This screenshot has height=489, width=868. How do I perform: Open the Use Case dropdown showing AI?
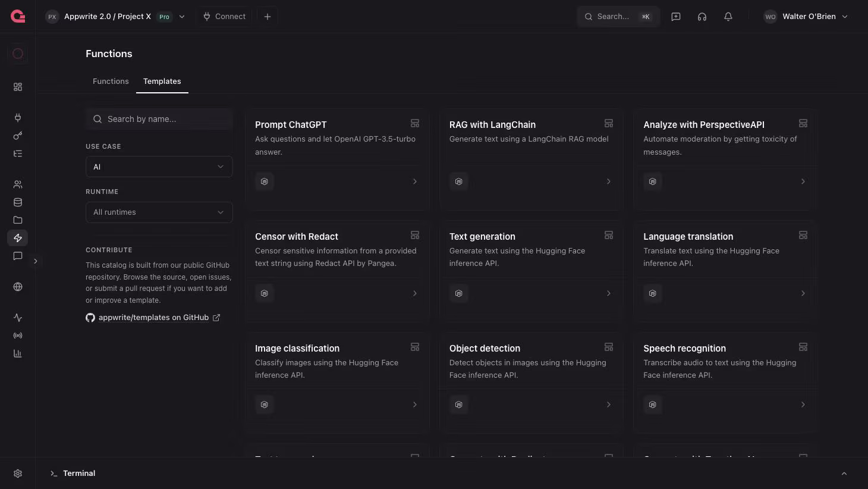click(159, 167)
